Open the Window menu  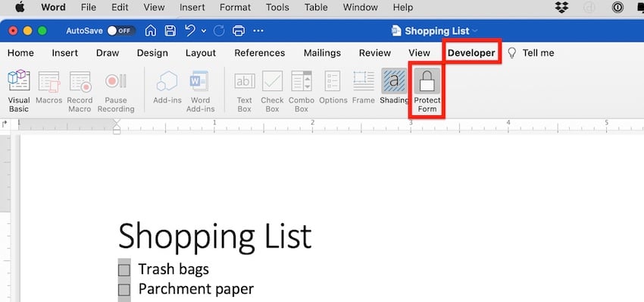click(x=360, y=8)
